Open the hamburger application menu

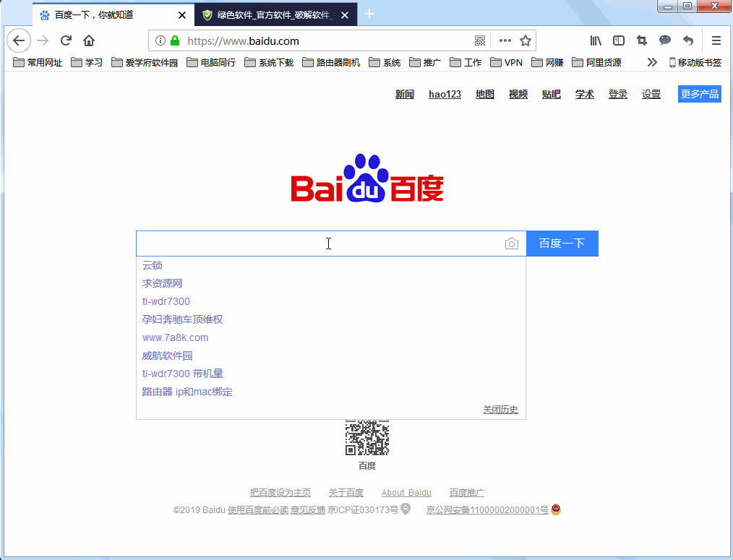coord(716,40)
